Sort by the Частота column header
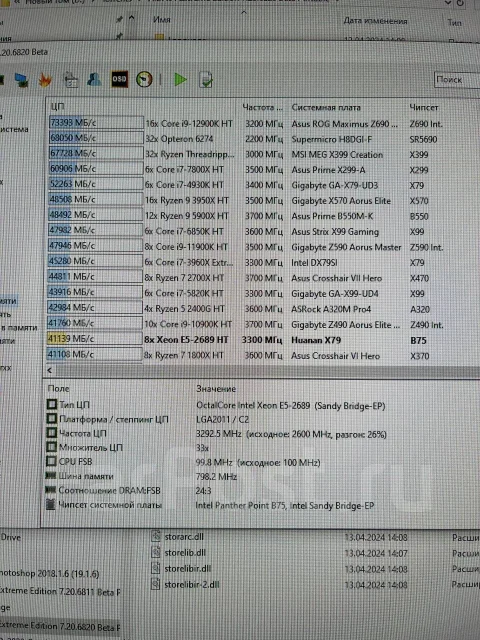Viewport: 480px width, 640px height. click(x=262, y=107)
